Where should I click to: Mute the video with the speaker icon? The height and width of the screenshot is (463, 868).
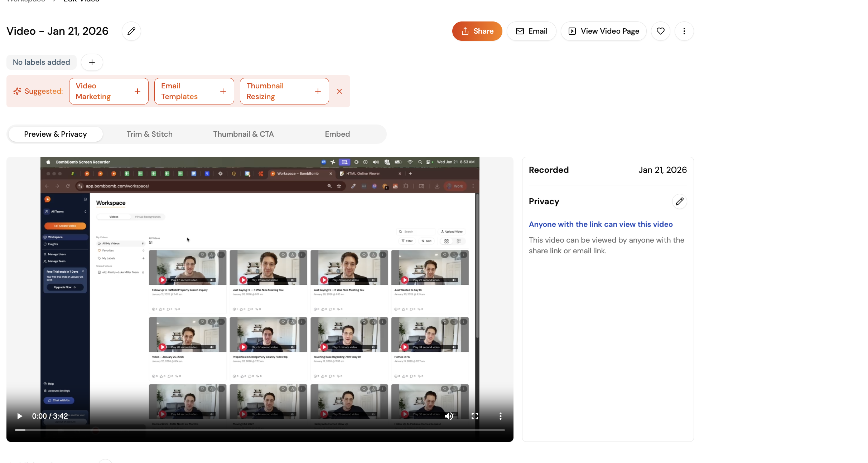(449, 416)
